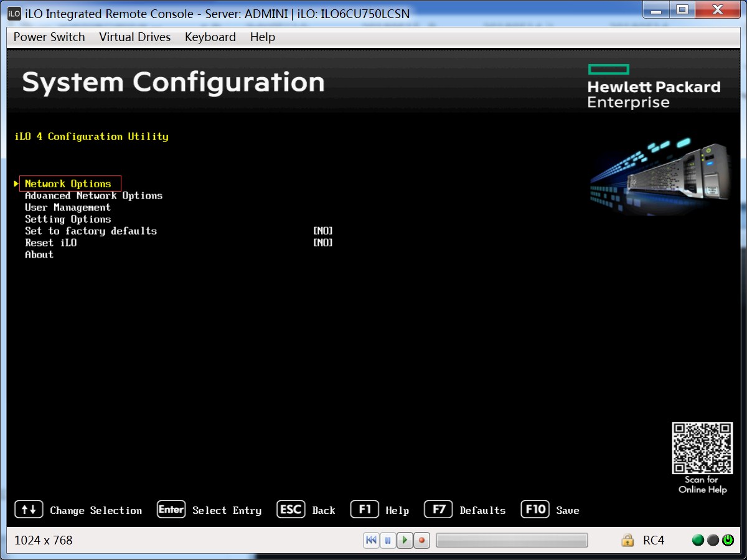Close the iLO Remote Console window

(717, 9)
